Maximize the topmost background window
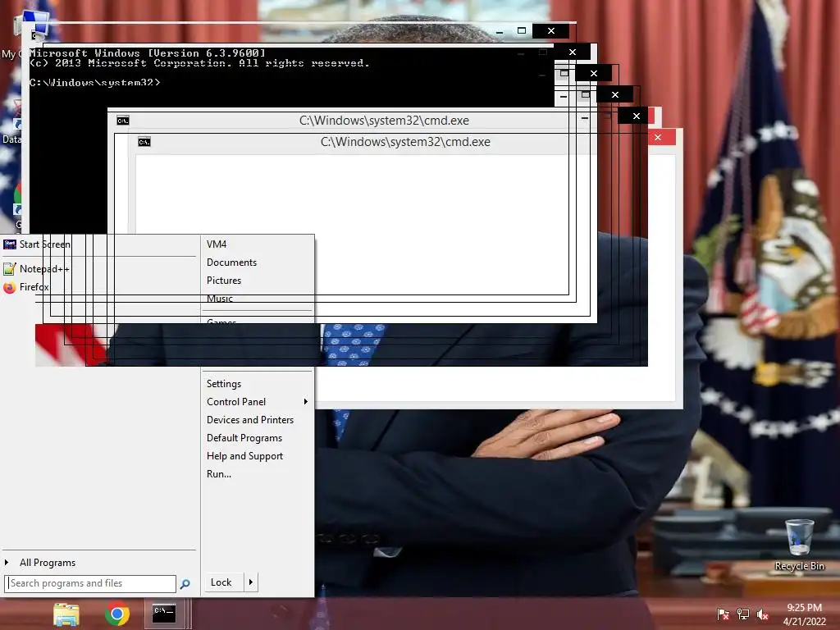 tap(521, 31)
